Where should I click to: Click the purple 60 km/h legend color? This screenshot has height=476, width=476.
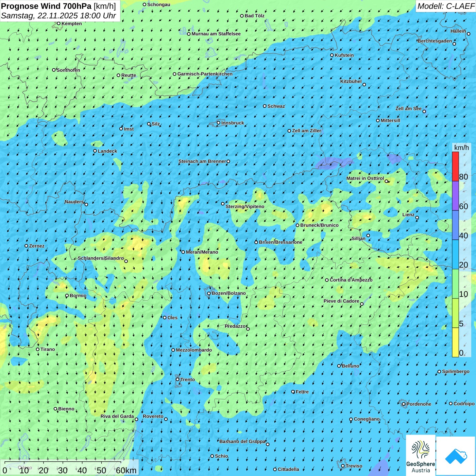(x=455, y=196)
